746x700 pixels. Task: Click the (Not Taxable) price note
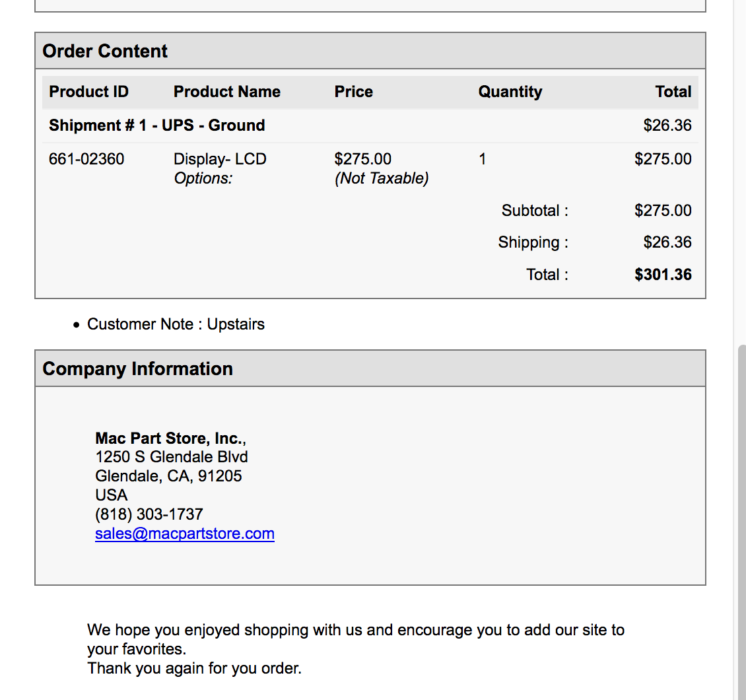pyautogui.click(x=382, y=178)
